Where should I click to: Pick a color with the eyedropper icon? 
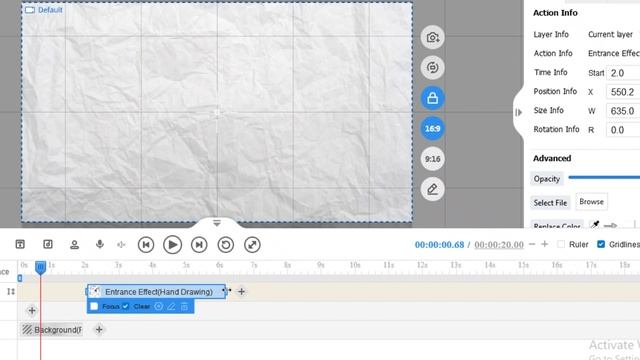pyautogui.click(x=595, y=225)
